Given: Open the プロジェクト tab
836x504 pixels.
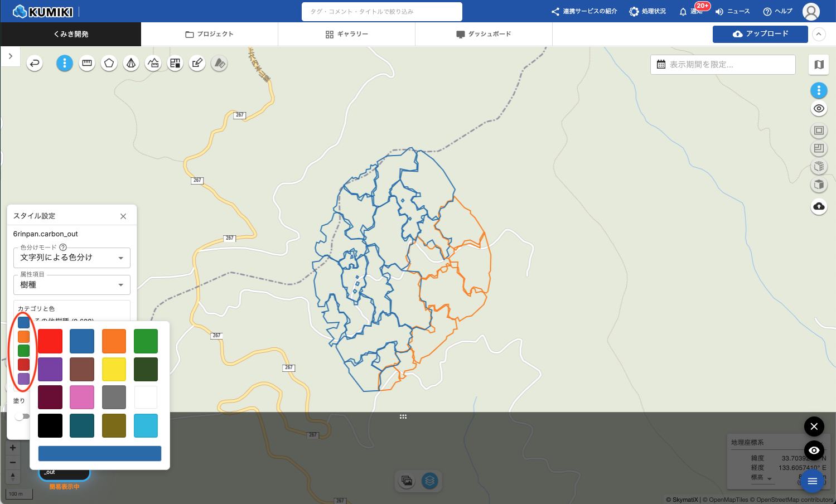Looking at the screenshot, I should (x=209, y=34).
